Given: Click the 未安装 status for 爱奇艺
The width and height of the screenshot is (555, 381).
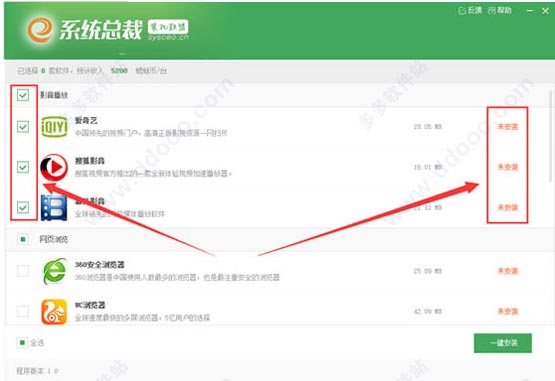Looking at the screenshot, I should [x=508, y=126].
